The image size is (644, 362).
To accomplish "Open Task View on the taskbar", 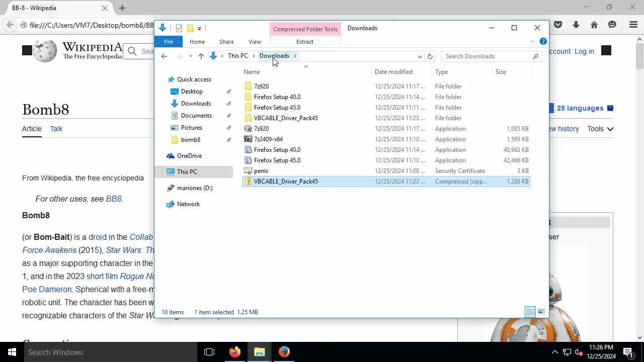I will pyautogui.click(x=209, y=352).
